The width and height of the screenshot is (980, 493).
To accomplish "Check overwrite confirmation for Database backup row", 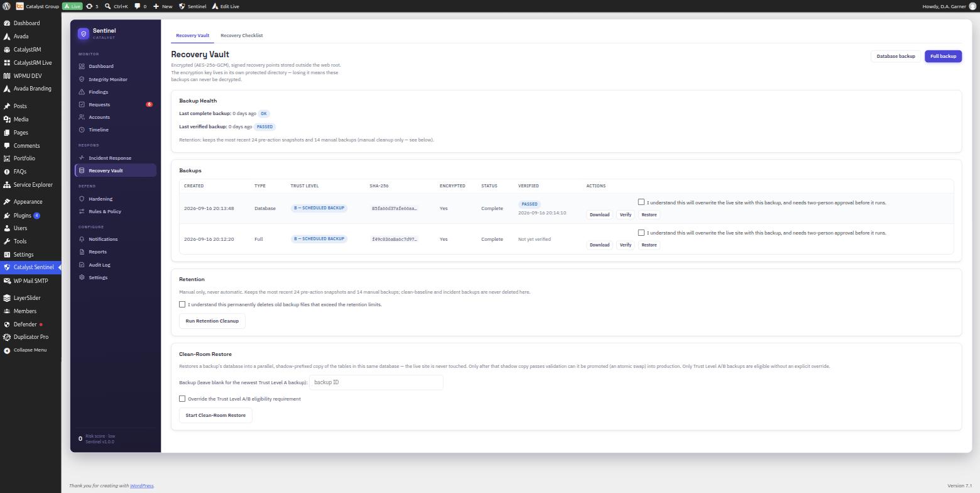I will point(641,202).
